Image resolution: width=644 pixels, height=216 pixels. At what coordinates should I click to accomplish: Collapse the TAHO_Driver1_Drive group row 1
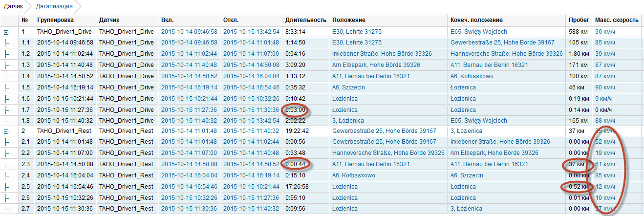(6, 32)
